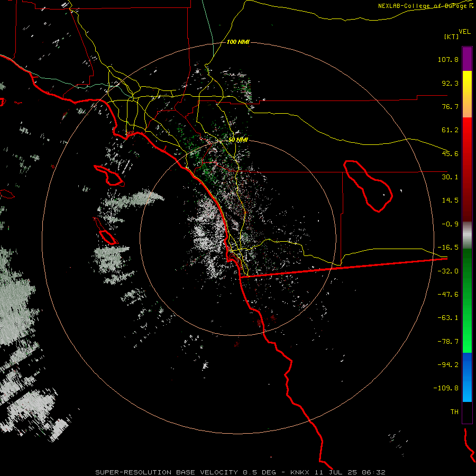Select the 76.7 scale value
This screenshot has width=476, height=476.
[x=450, y=106]
